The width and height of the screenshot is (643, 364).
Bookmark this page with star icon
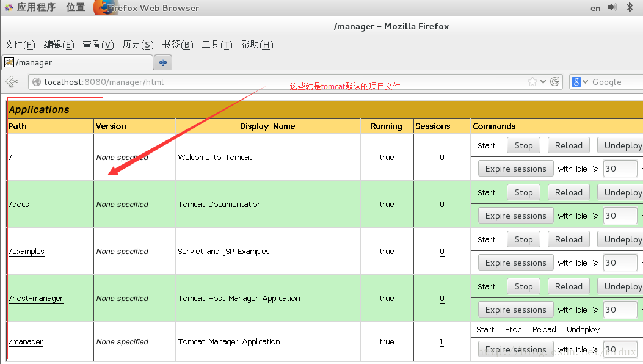point(532,82)
